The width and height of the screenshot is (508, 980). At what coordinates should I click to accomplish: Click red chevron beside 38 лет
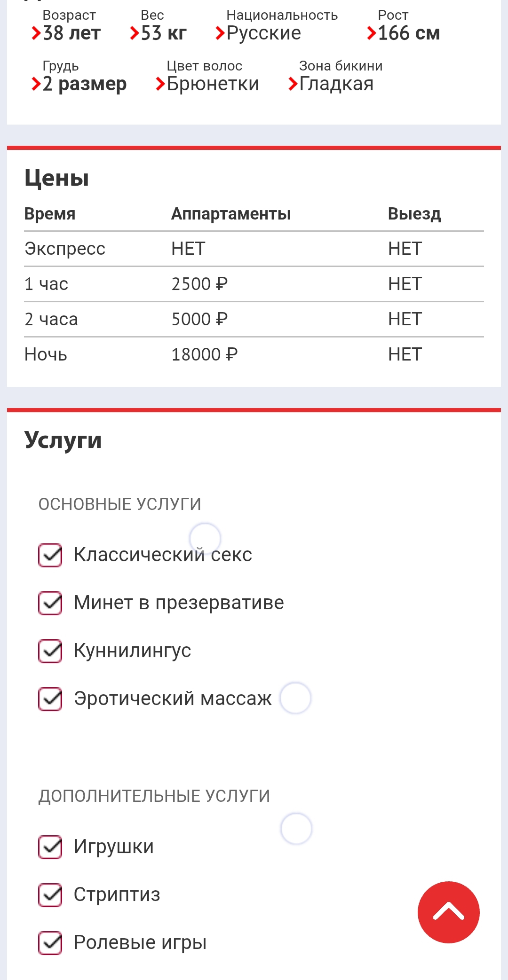tap(36, 33)
